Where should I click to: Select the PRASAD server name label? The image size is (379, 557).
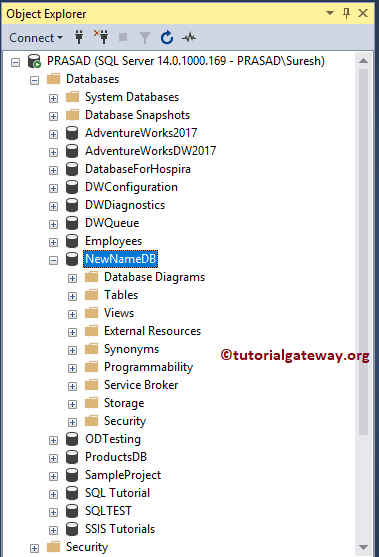186,61
